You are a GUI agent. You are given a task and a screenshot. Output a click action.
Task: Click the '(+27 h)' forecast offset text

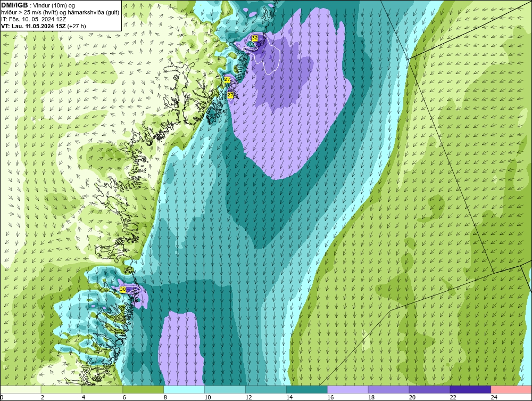[x=77, y=26]
